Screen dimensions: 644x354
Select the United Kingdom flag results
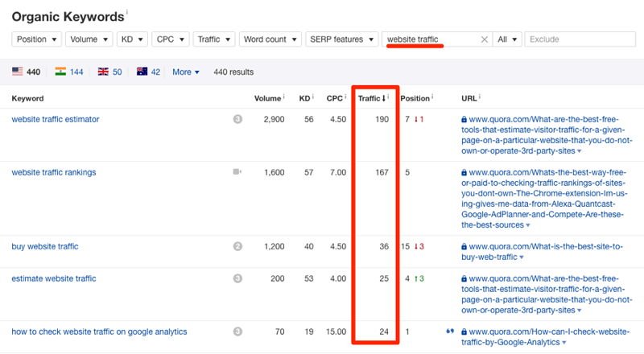(103, 72)
